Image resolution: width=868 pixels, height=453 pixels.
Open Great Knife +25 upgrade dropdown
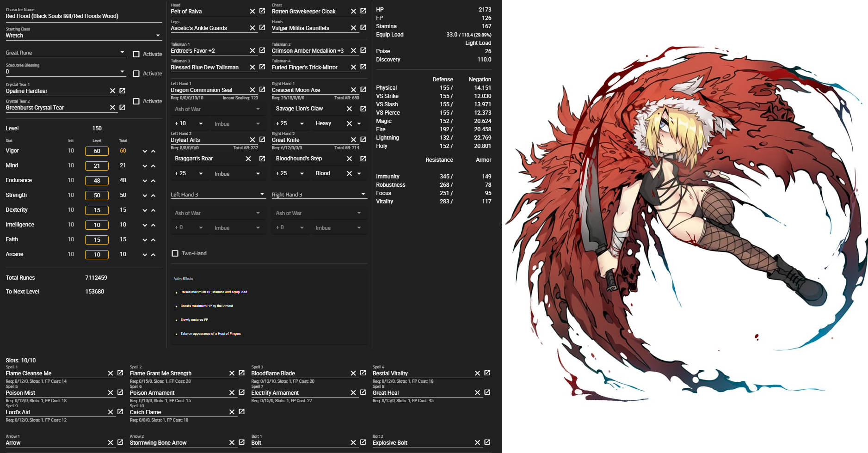(x=290, y=173)
